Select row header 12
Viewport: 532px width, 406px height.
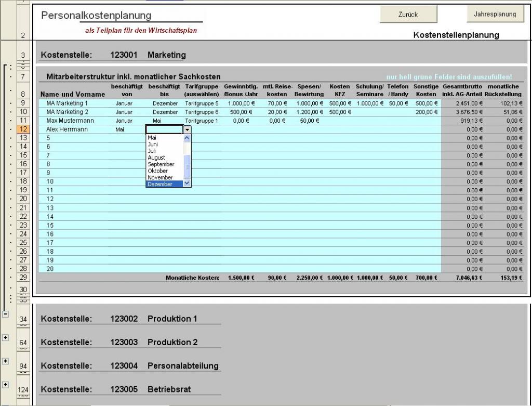[23, 129]
